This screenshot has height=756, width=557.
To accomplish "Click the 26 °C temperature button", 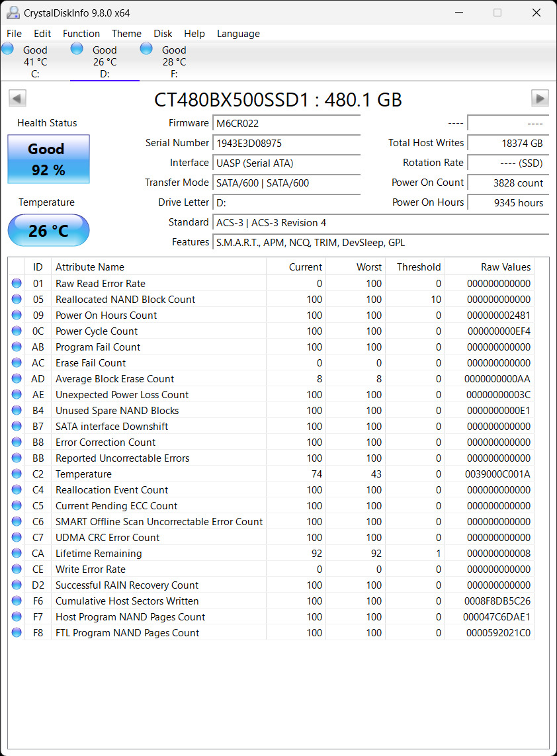I will pos(49,230).
